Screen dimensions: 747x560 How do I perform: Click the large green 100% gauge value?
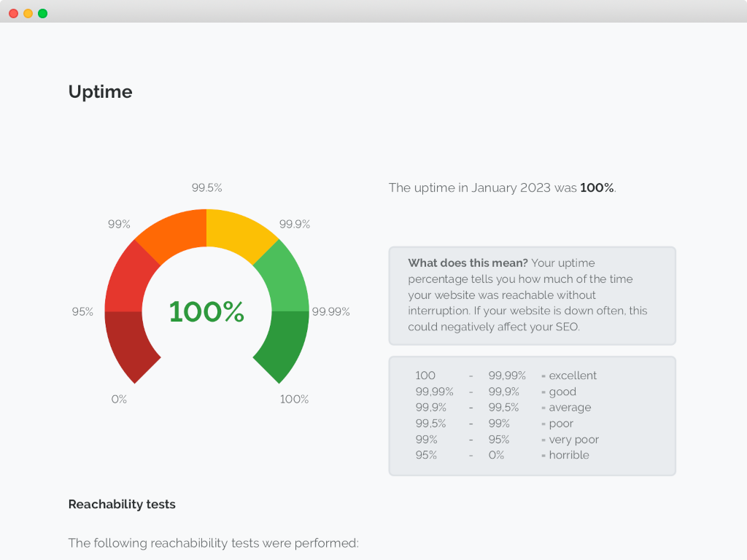pos(206,311)
